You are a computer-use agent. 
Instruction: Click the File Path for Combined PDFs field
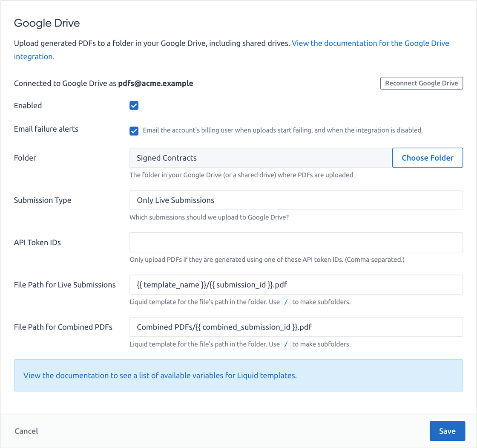click(x=296, y=327)
